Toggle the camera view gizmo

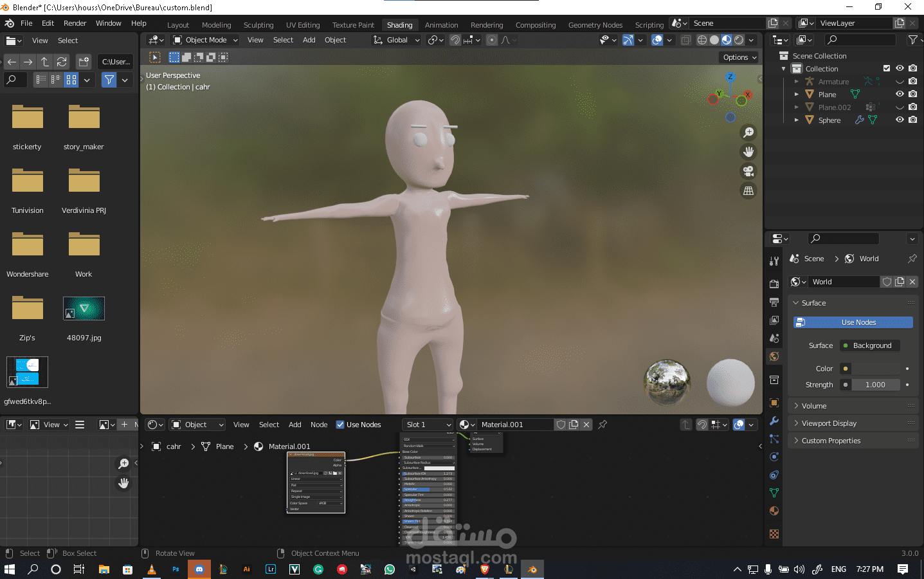click(748, 171)
